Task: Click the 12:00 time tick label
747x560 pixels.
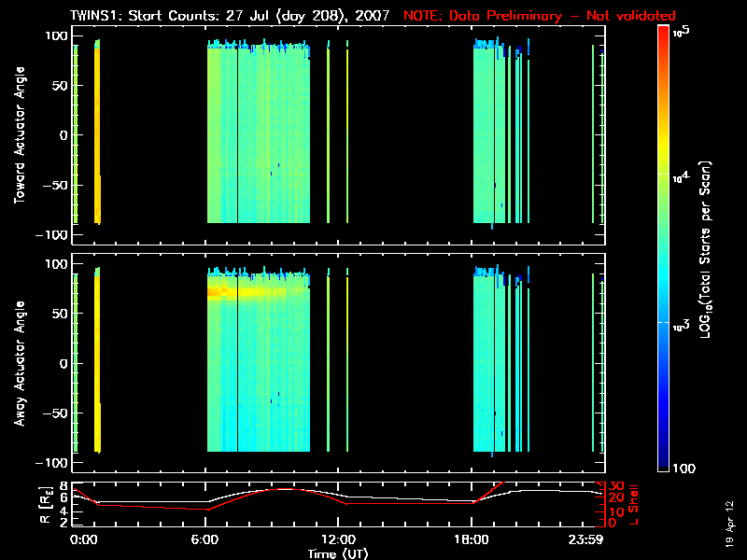Action: 337,539
